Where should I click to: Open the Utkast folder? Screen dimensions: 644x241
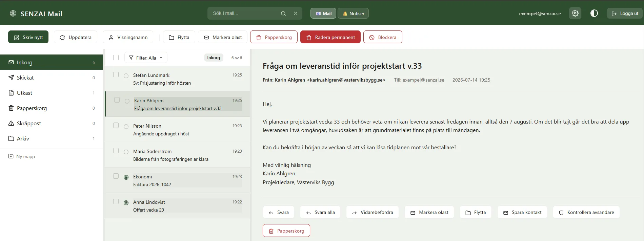[x=52, y=93]
